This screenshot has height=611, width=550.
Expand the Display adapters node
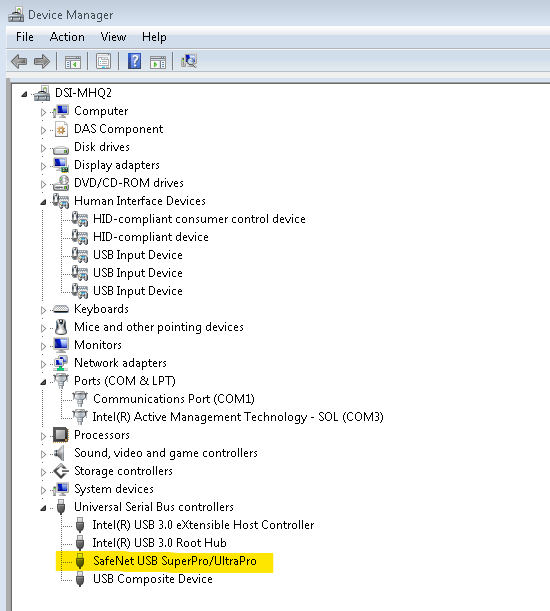[x=43, y=166]
